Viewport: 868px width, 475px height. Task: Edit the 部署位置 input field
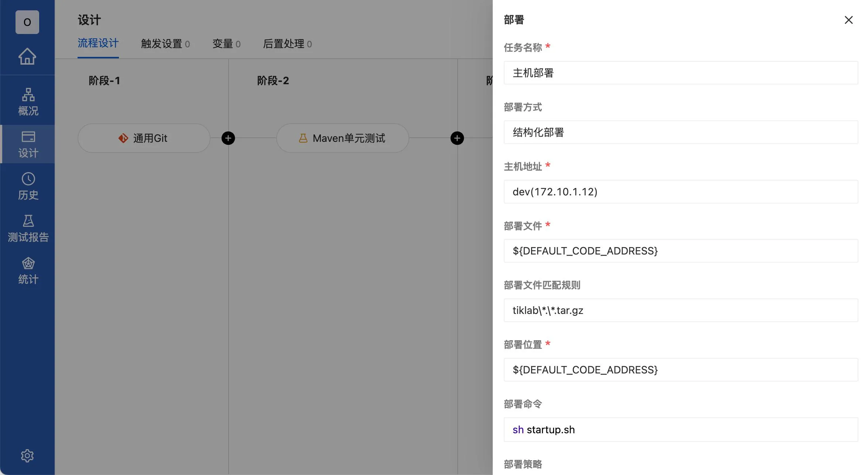click(681, 370)
